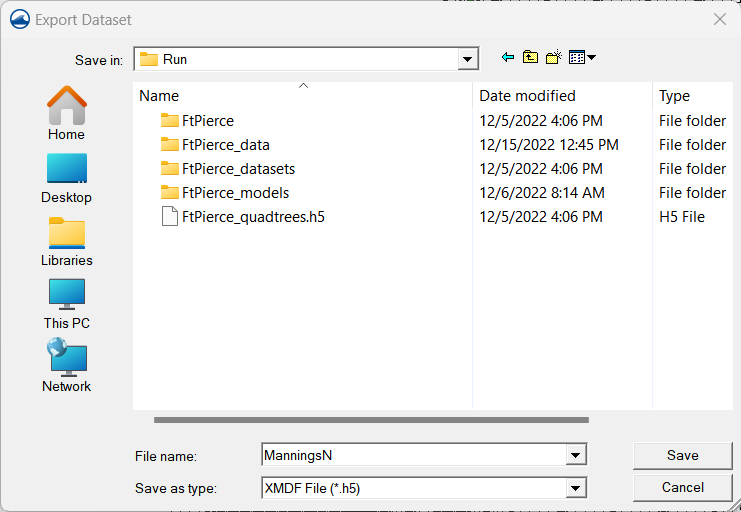Sort by the Date modified column header
Viewport: 741px width, 512px height.
coord(562,95)
